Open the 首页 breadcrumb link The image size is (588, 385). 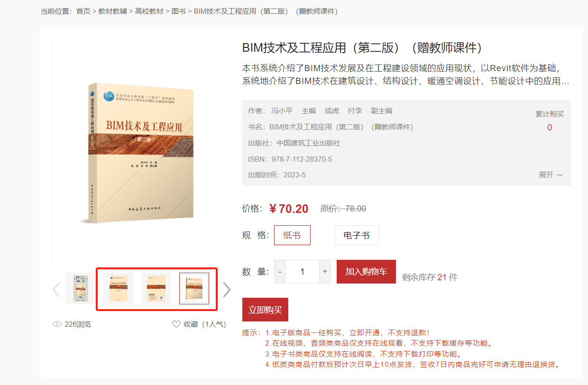83,11
